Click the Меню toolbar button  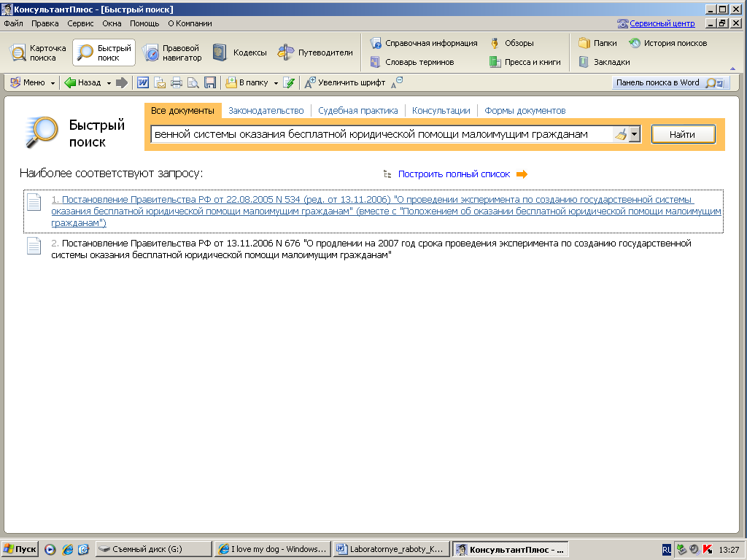click(28, 82)
